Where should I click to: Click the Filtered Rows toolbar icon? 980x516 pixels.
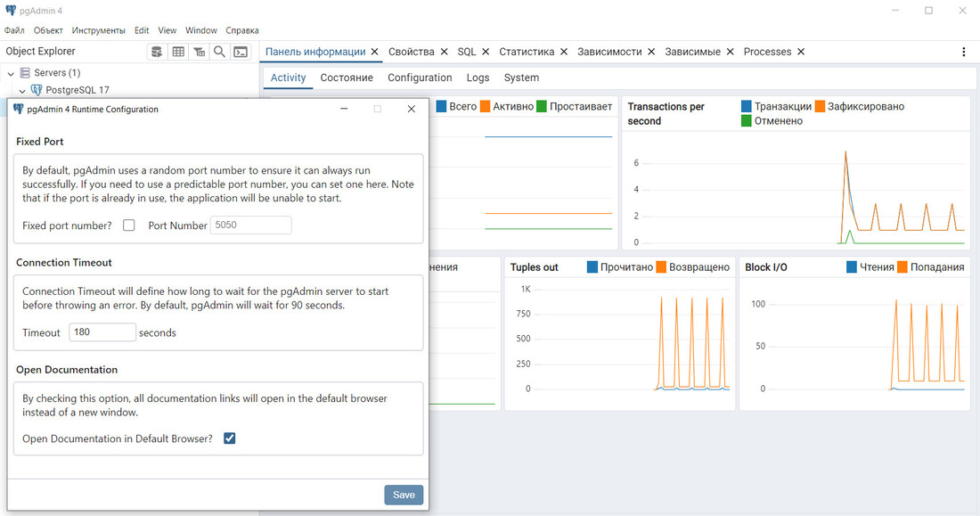[x=199, y=52]
